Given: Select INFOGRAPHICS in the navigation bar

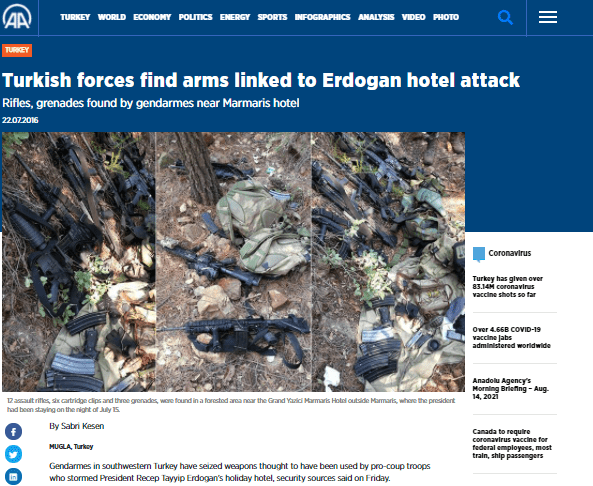Looking at the screenshot, I should point(323,17).
